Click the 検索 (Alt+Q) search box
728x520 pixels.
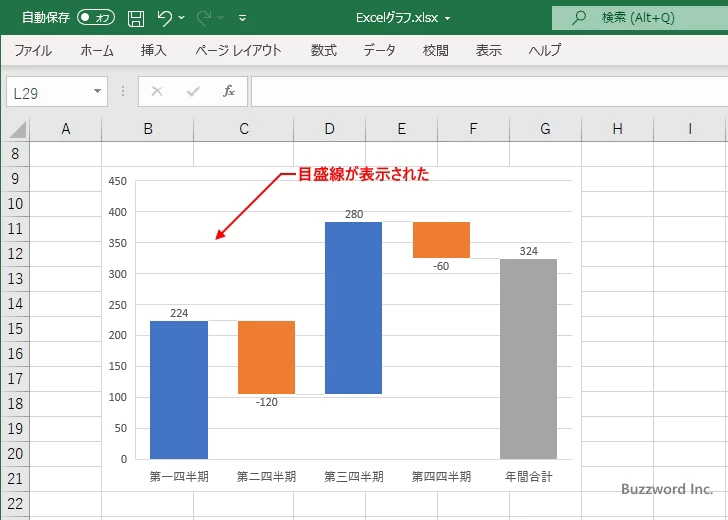click(x=640, y=18)
